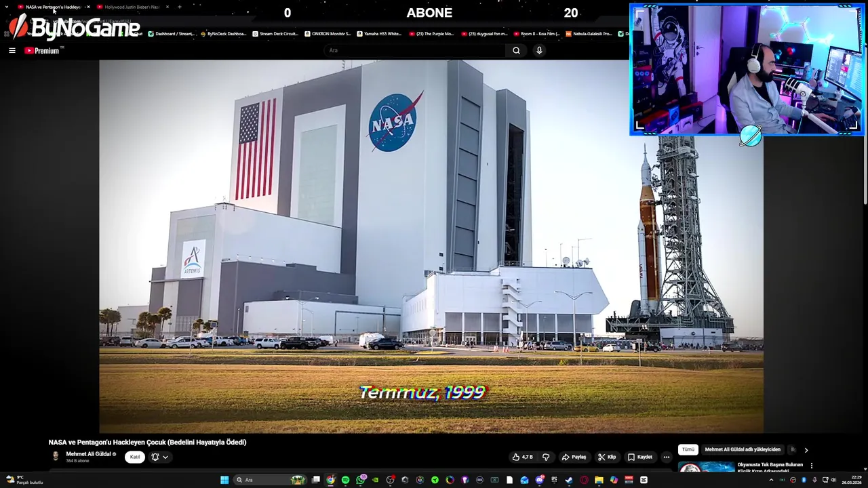868x488 pixels.
Task: Open 'ByNoDeck Dashboa...' bookmark
Action: tap(223, 34)
